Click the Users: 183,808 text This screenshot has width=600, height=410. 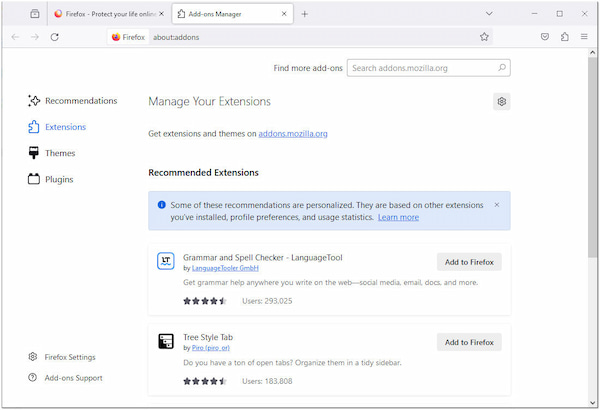tap(267, 381)
